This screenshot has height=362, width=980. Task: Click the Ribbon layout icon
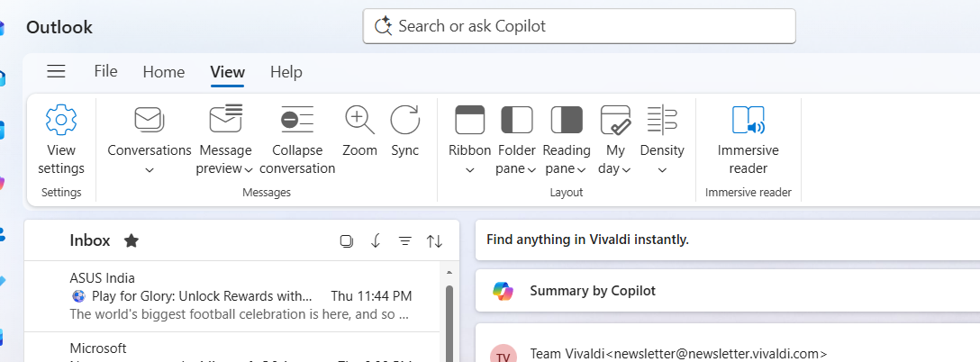[470, 120]
